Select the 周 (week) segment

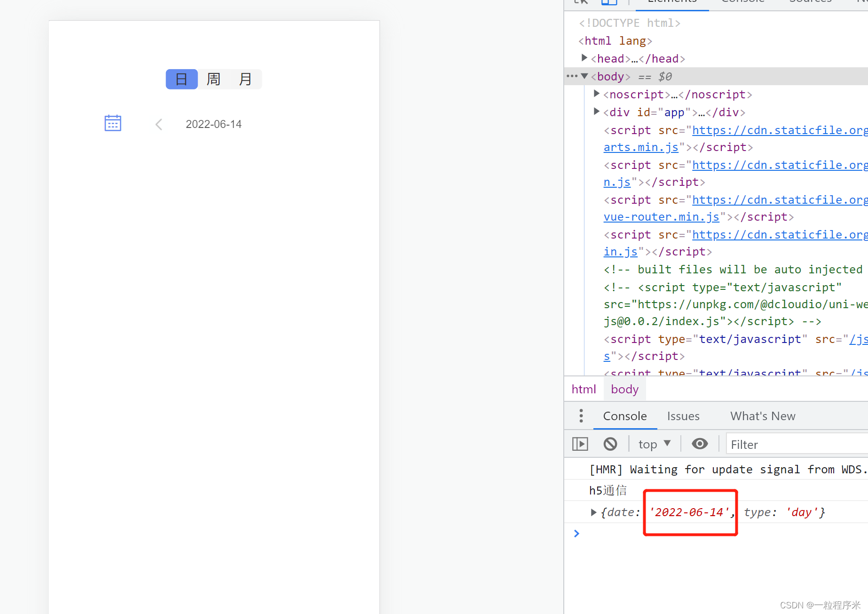coord(213,79)
